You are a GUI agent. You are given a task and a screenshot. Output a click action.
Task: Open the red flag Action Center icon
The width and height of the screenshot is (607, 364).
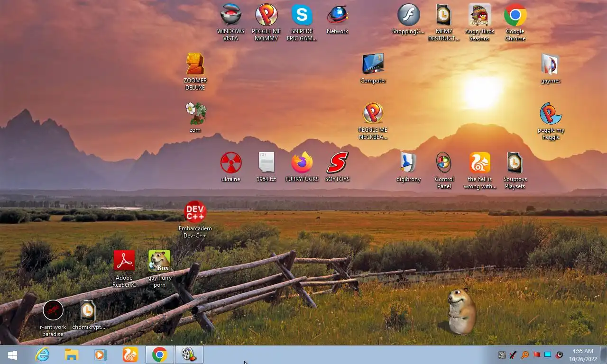(x=536, y=355)
